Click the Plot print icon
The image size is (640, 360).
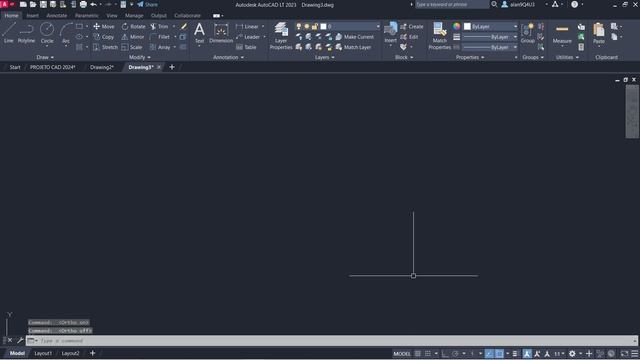83,4
